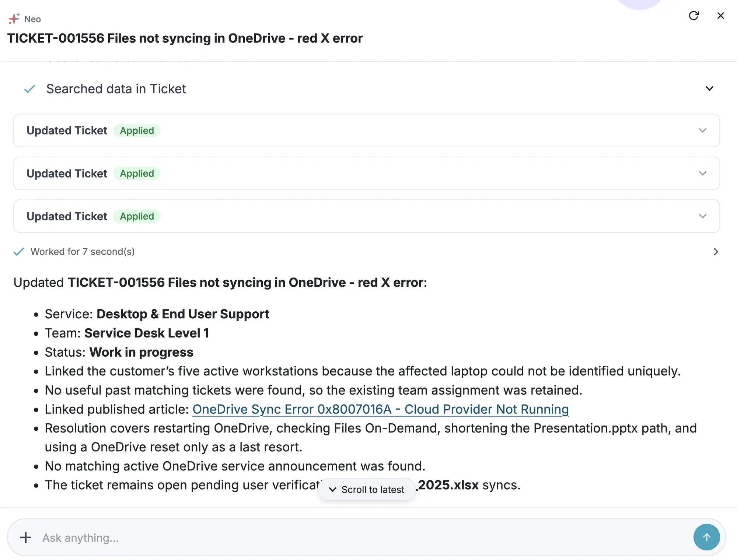
Task: Close the Neo panel
Action: (x=720, y=15)
